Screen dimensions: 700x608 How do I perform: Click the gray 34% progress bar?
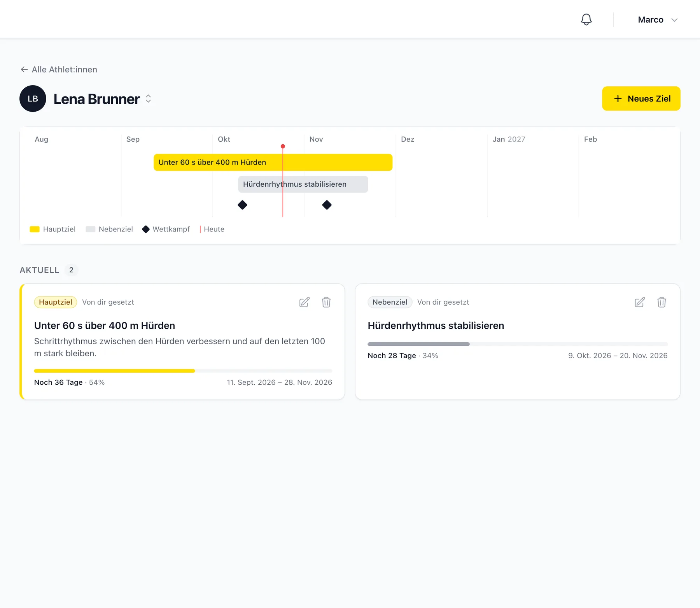[518, 344]
